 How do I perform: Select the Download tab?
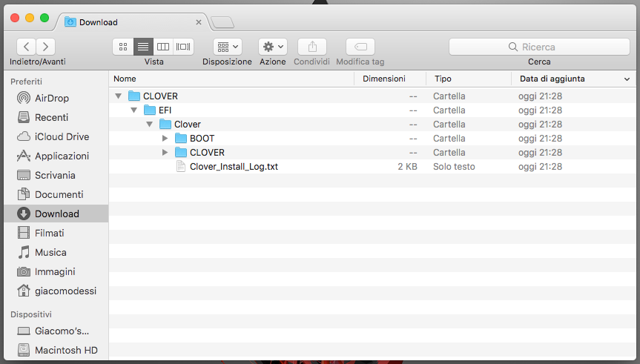pos(131,22)
